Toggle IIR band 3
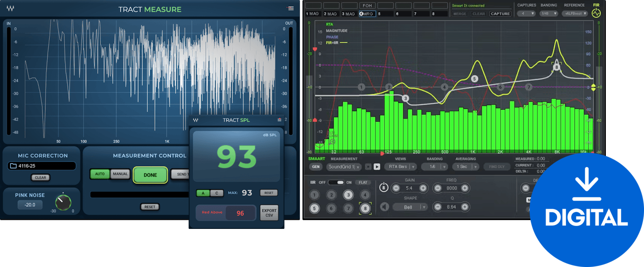Screen dimensions: 644x267 click(348, 195)
